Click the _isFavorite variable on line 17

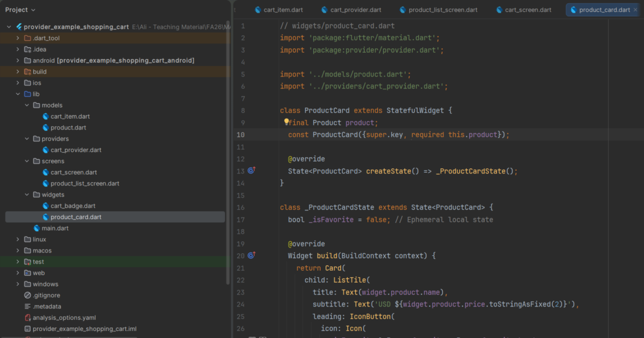(x=331, y=219)
